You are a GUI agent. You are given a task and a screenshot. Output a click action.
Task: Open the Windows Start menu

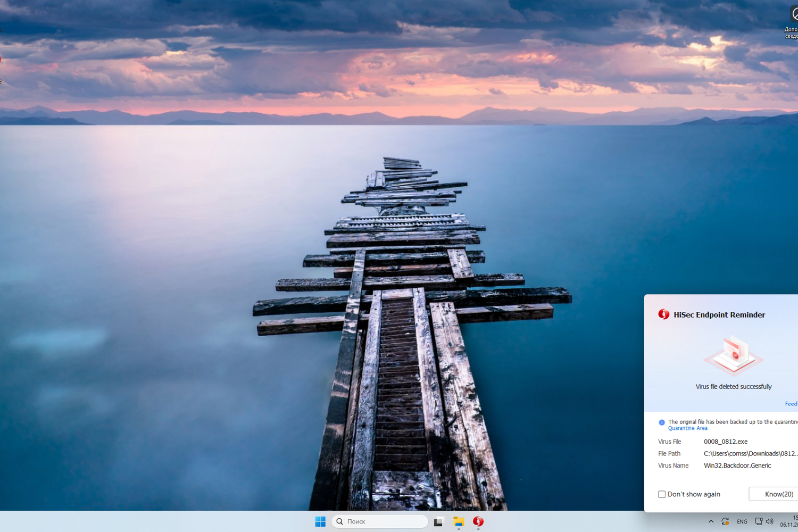click(x=320, y=521)
